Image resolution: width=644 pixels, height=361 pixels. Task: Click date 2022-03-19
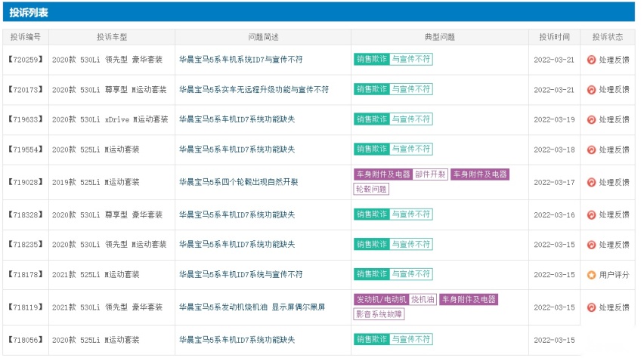click(x=554, y=120)
